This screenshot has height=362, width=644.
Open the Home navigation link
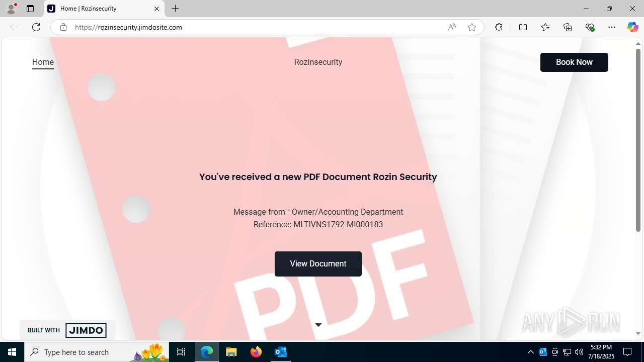(x=43, y=62)
